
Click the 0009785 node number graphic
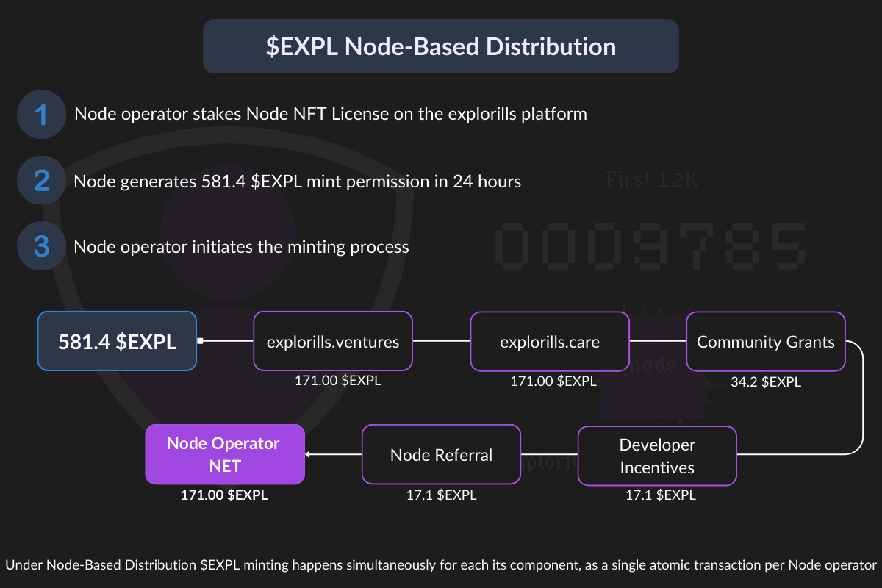[650, 246]
